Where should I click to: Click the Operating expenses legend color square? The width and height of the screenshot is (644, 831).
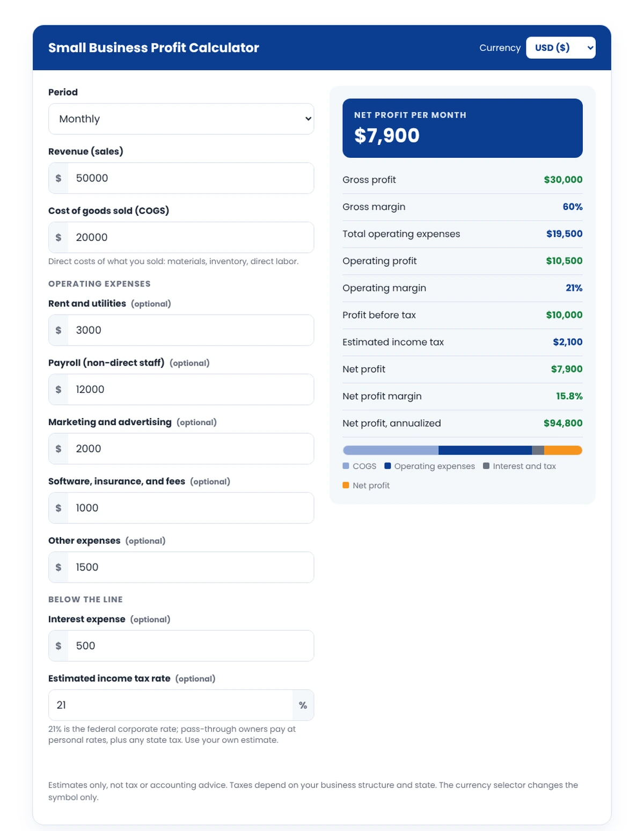(387, 466)
